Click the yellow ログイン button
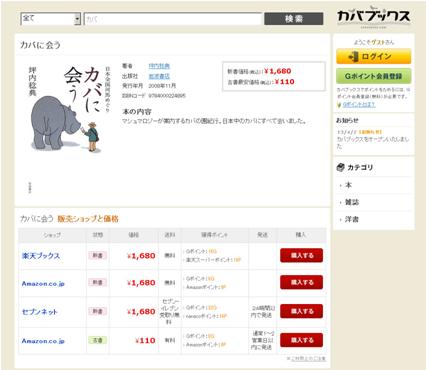The width and height of the screenshot is (426, 370). click(x=373, y=56)
